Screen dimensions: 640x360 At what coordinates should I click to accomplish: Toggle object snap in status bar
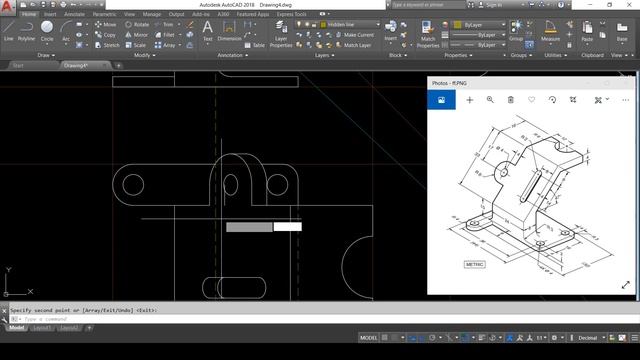(x=465, y=338)
